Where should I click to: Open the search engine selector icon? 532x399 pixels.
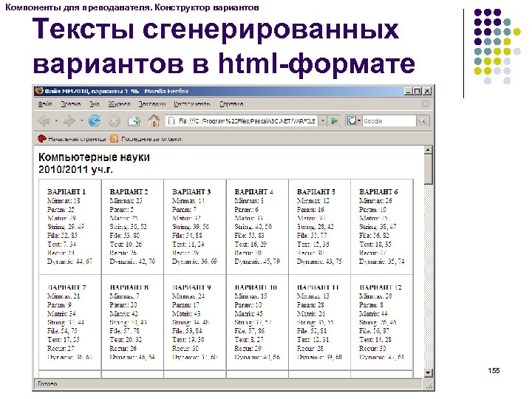click(353, 120)
